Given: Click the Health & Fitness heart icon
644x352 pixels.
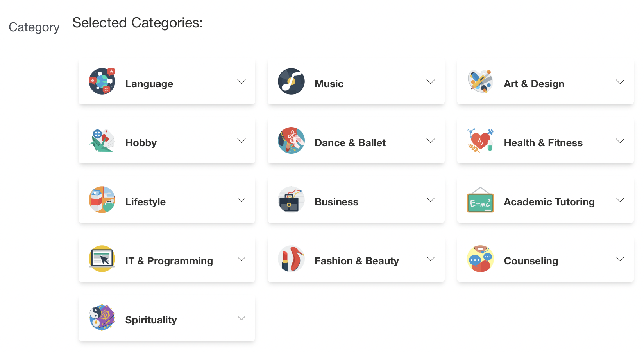Looking at the screenshot, I should (480, 140).
